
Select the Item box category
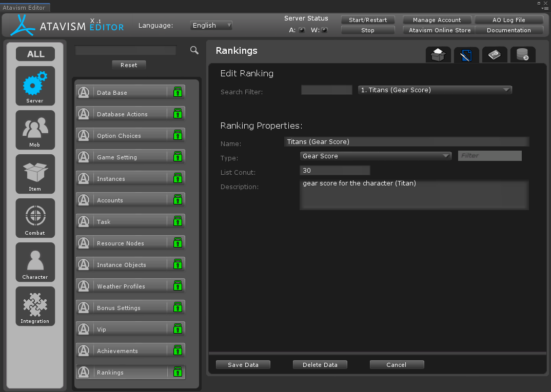[35, 173]
